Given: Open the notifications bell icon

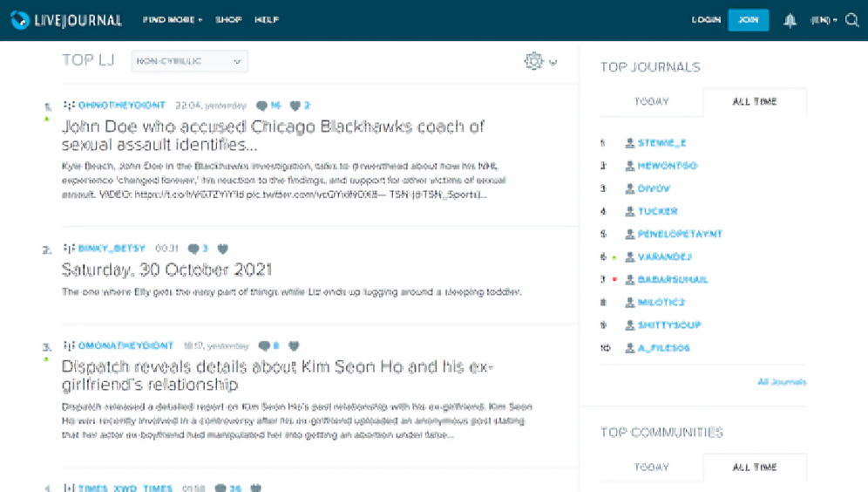Looking at the screenshot, I should point(790,20).
